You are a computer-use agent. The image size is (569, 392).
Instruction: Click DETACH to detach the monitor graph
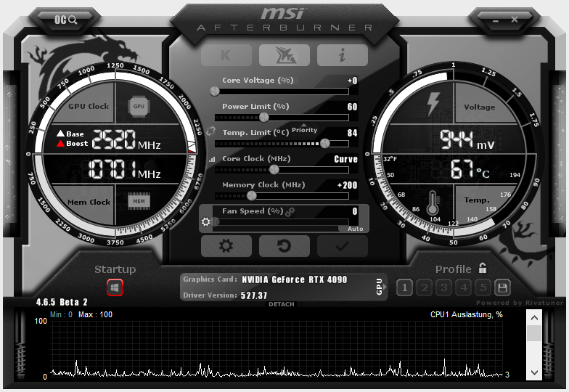coord(282,304)
